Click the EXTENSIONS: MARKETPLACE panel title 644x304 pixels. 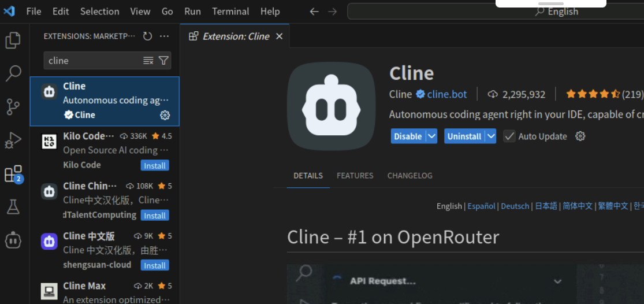[89, 36]
